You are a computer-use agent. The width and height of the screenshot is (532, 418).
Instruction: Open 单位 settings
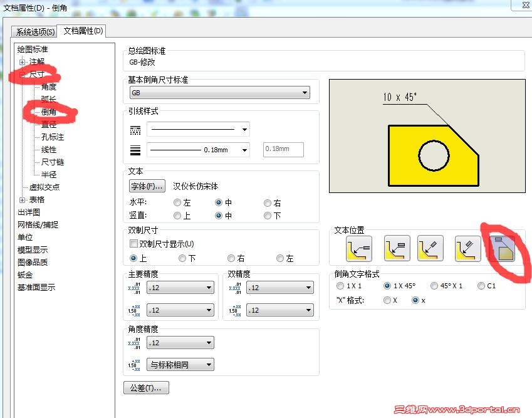pos(25,238)
